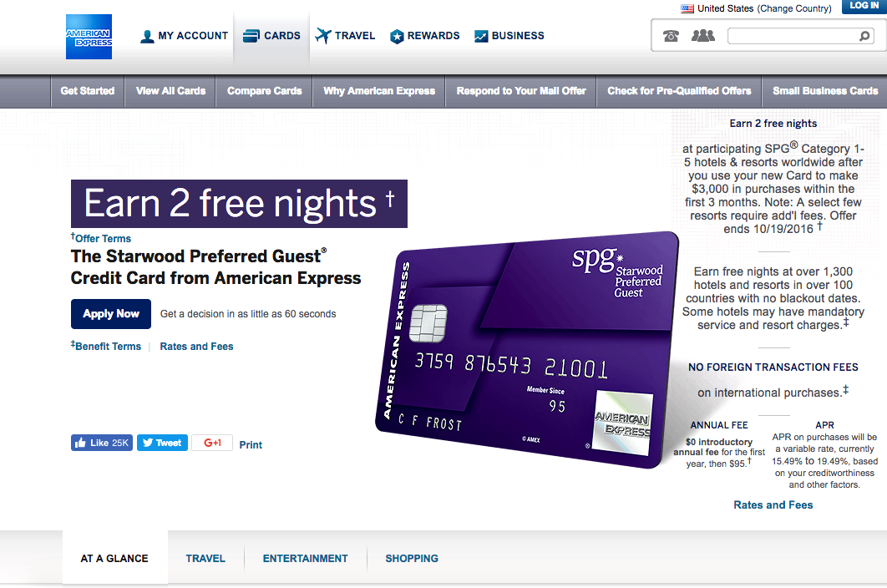Click the Apply Now button
The image size is (887, 588).
[111, 314]
